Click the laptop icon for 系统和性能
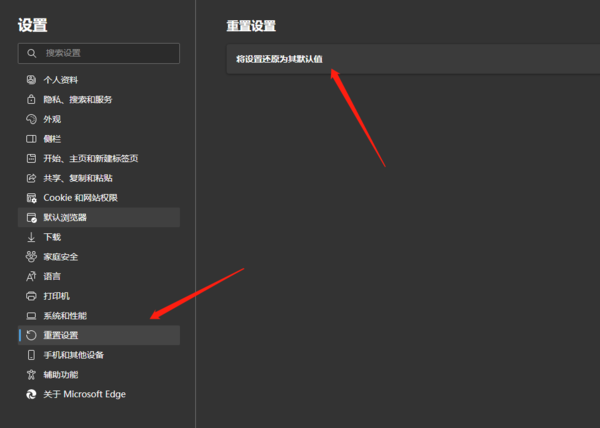 pyautogui.click(x=31, y=316)
